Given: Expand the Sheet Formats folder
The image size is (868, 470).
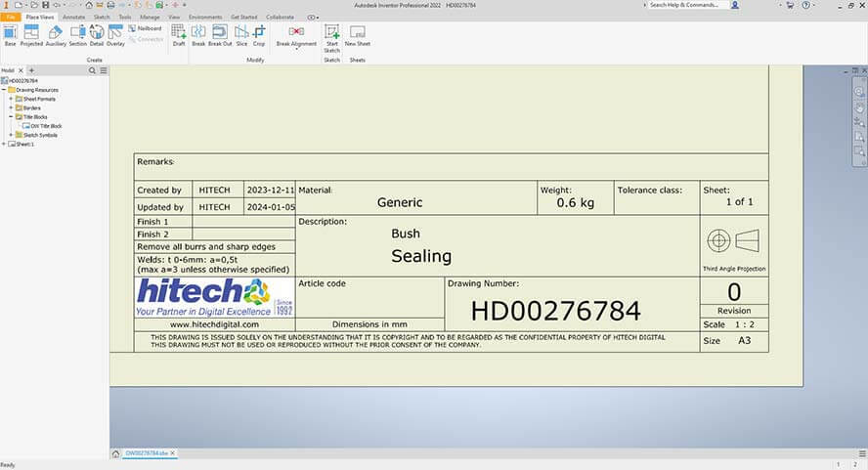Looking at the screenshot, I should [11, 99].
